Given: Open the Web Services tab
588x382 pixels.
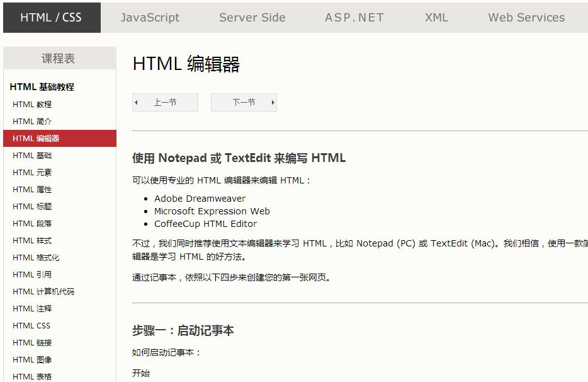Looking at the screenshot, I should tap(526, 17).
